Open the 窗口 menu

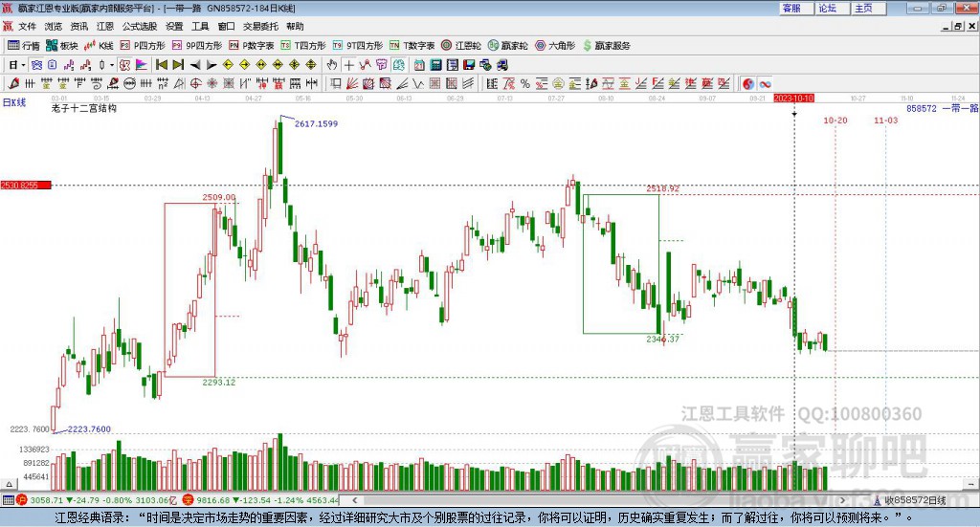226,26
